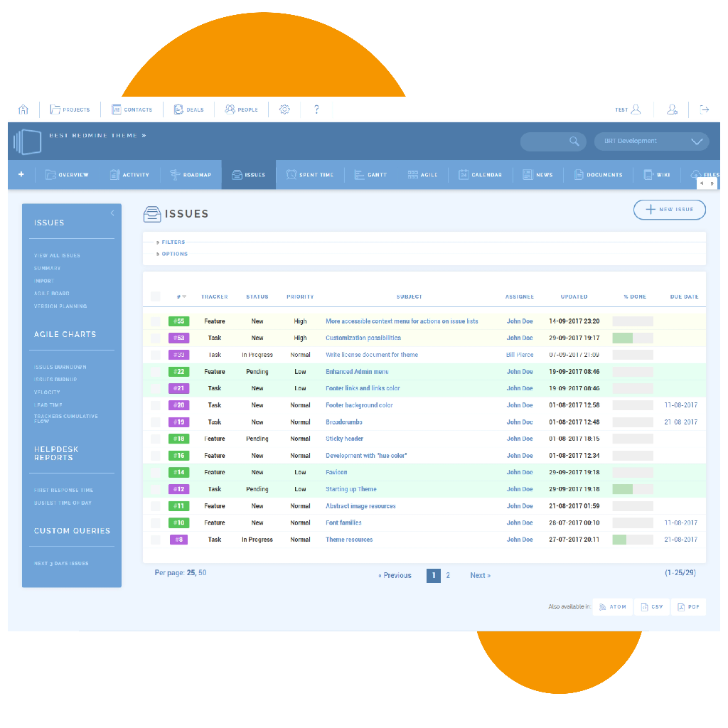Open the Atom feed icon button
728x728 pixels.
coord(613,606)
